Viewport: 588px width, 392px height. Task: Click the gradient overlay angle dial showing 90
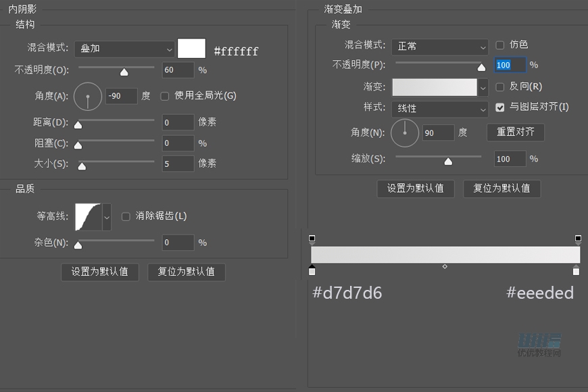(405, 132)
